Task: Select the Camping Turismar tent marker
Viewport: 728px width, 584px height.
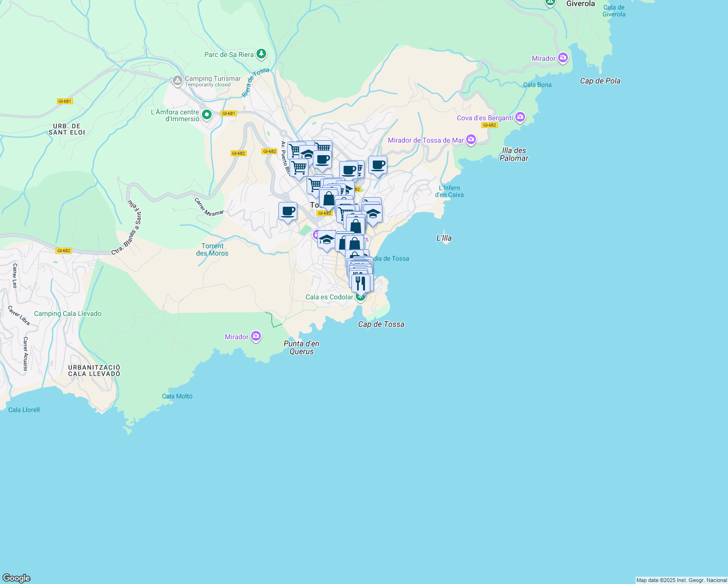Action: (177, 80)
